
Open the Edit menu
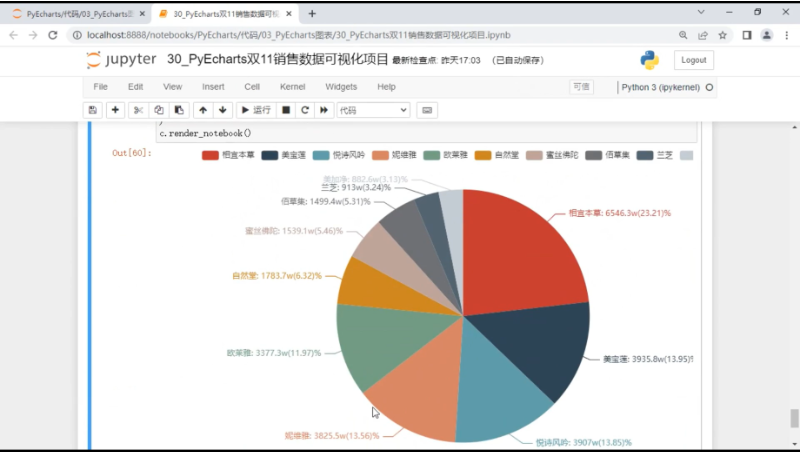pos(135,87)
